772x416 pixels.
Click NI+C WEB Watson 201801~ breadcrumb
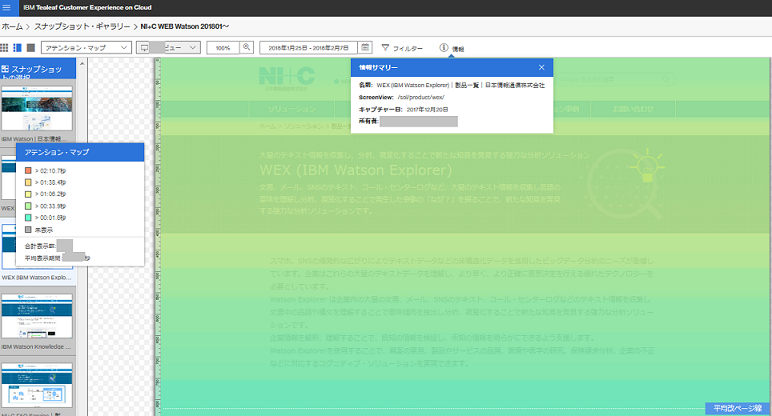tap(185, 27)
